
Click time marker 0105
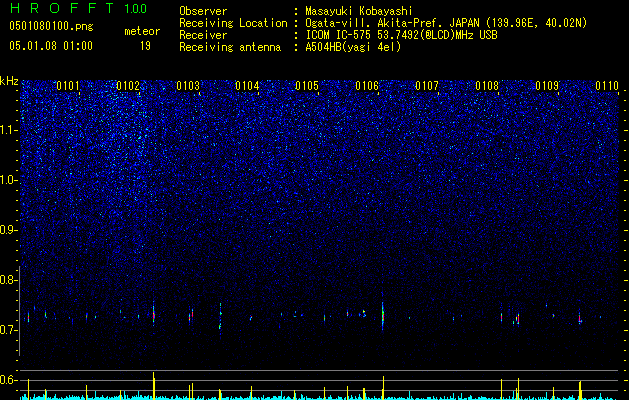[307, 86]
